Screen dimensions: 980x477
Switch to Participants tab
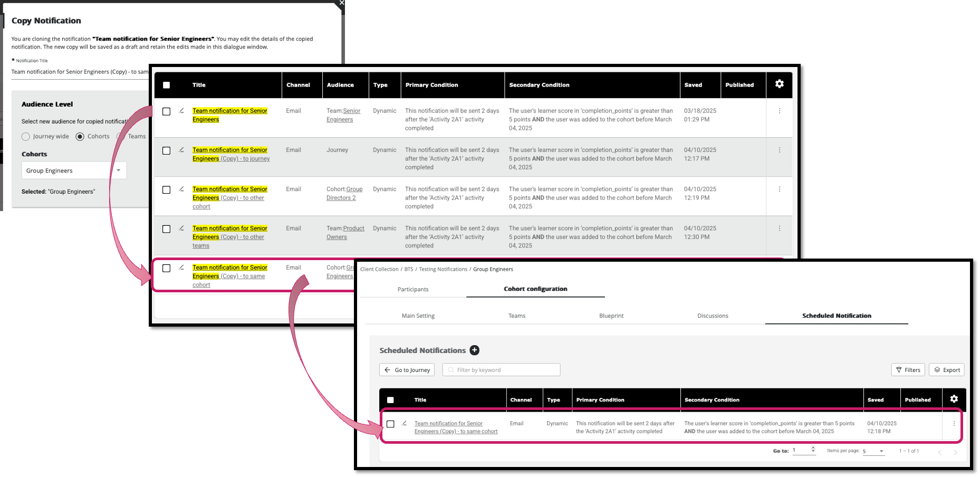point(413,289)
